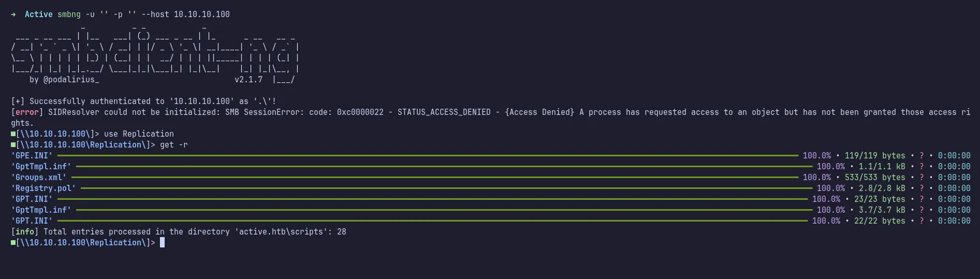Click the 'GPE.INI' file name
Image resolution: width=980 pixels, height=279 pixels.
pyautogui.click(x=32, y=155)
